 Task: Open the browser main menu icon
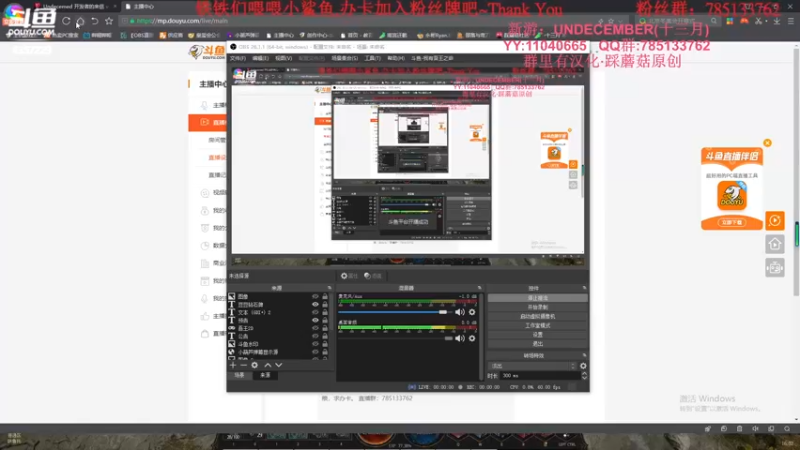pos(791,21)
